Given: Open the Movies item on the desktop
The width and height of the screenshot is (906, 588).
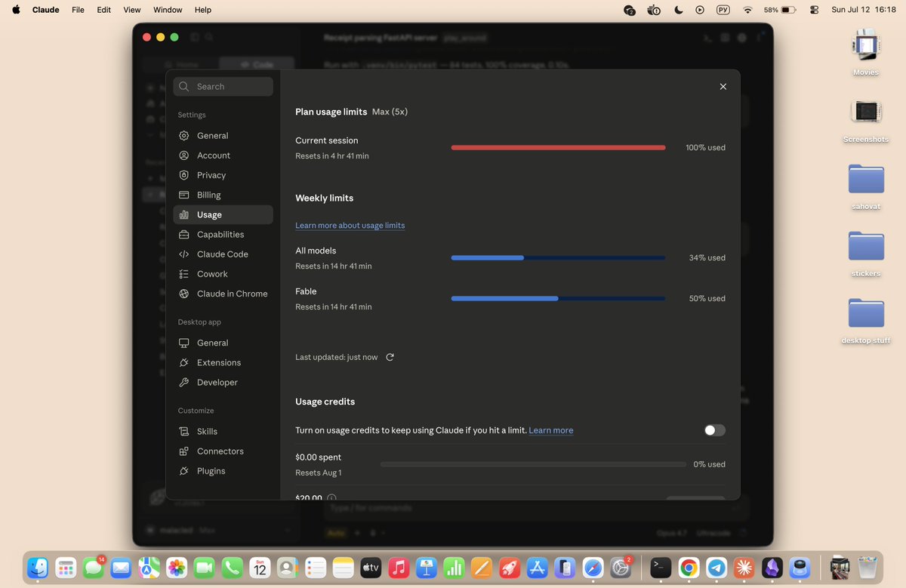Looking at the screenshot, I should 866,52.
